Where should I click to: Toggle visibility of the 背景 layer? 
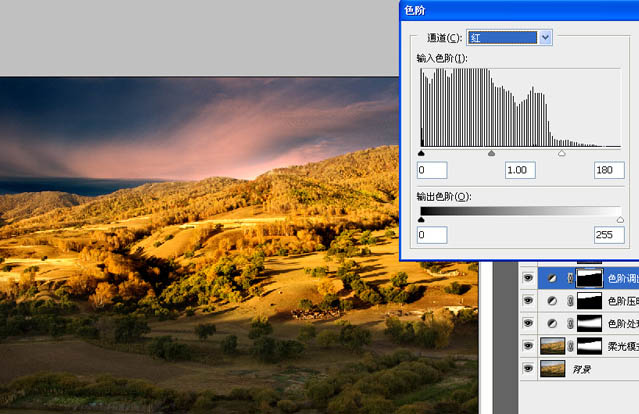(527, 369)
